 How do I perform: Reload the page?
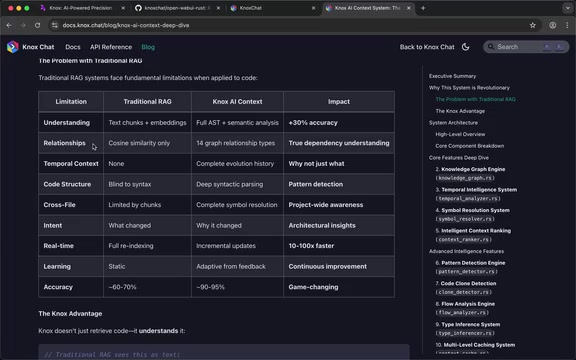click(37, 25)
